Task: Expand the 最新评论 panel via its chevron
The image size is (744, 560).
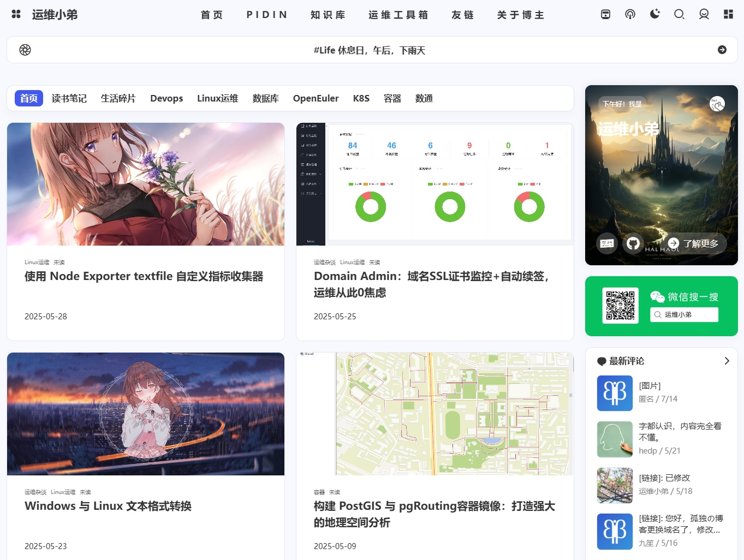Action: point(727,361)
